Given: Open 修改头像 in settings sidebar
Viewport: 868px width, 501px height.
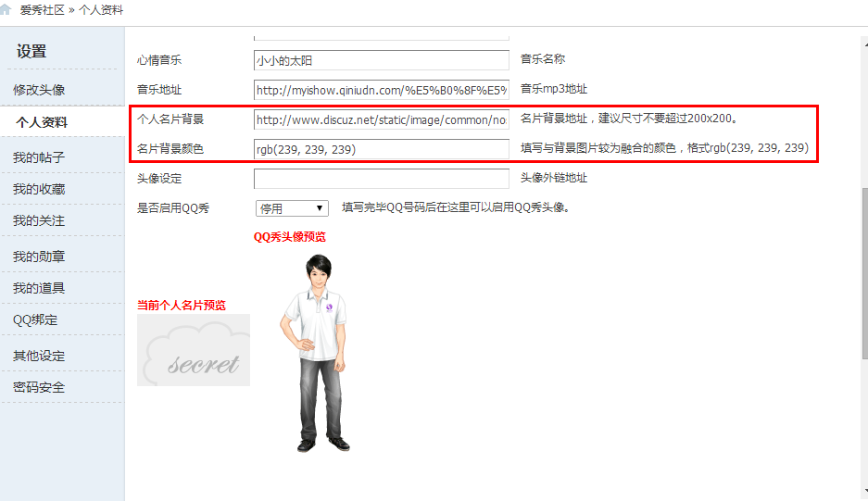Looking at the screenshot, I should 39,90.
